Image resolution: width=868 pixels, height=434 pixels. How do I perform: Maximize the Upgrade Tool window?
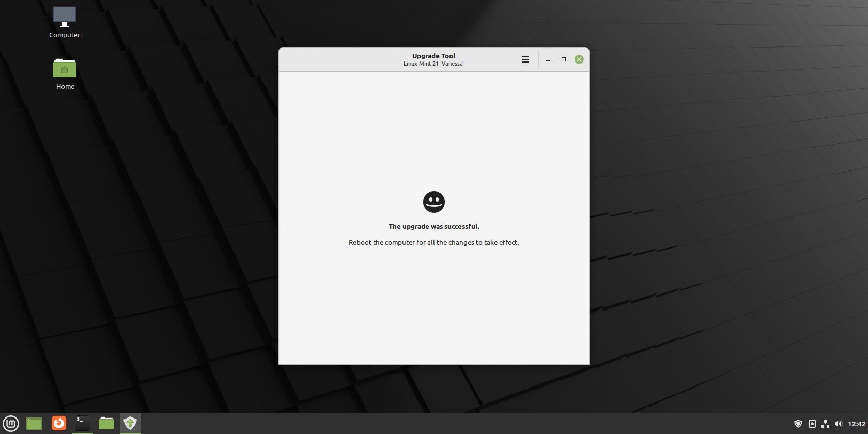564,59
